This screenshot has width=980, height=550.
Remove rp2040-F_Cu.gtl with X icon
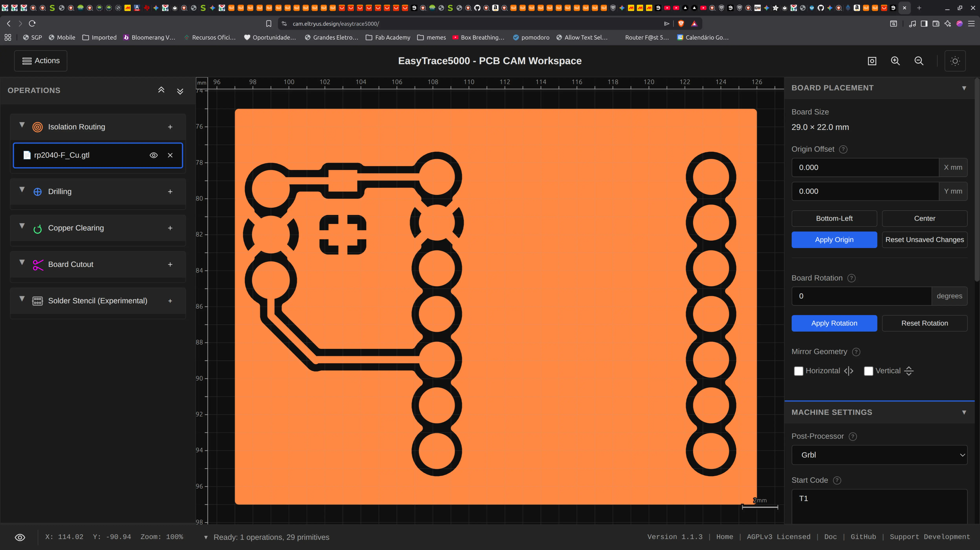pos(170,155)
